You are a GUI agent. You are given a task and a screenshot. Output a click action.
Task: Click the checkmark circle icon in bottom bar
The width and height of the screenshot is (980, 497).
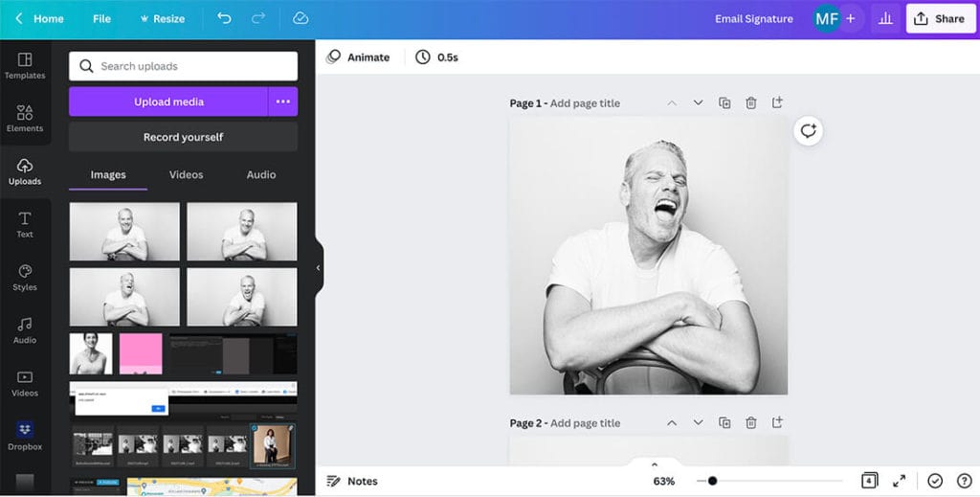click(935, 481)
